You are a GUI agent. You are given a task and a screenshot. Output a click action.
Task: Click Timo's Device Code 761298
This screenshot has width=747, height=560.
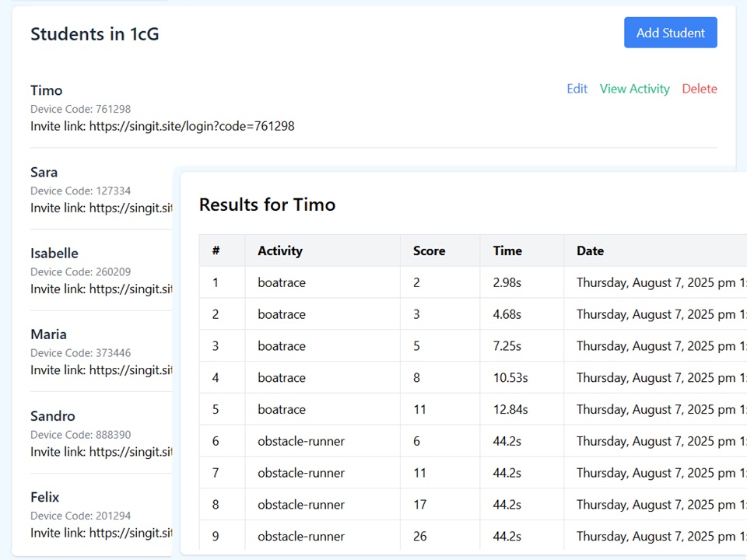80,109
